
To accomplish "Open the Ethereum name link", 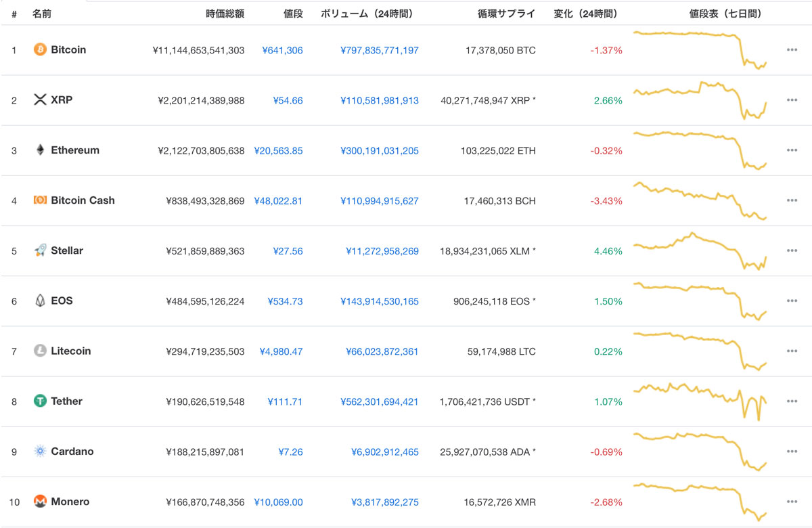I will [75, 150].
